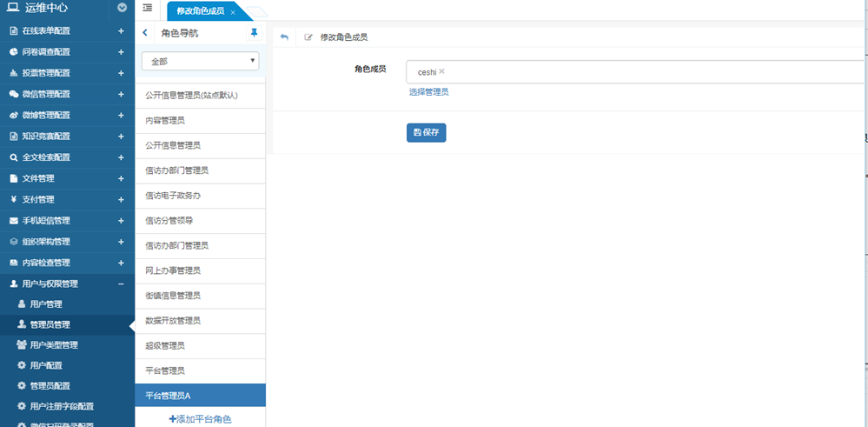This screenshot has height=427, width=868.
Task: Close the 修改角色成员 tab
Action: point(233,12)
